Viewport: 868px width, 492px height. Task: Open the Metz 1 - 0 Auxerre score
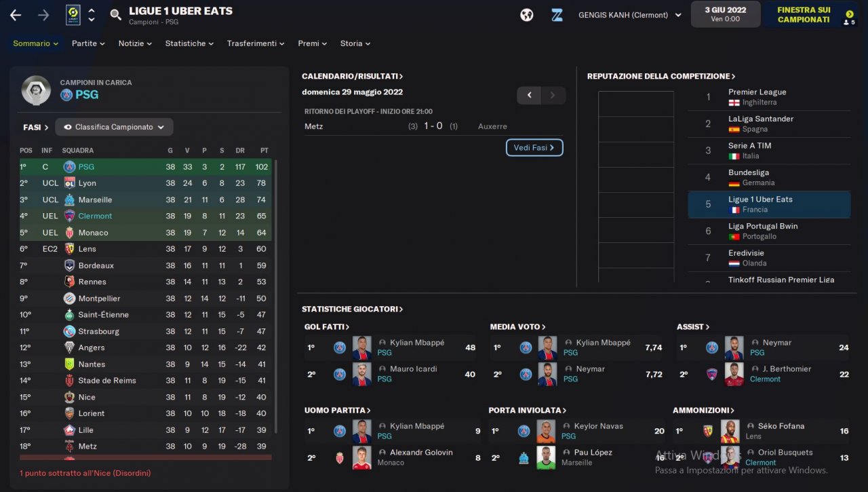pos(433,126)
